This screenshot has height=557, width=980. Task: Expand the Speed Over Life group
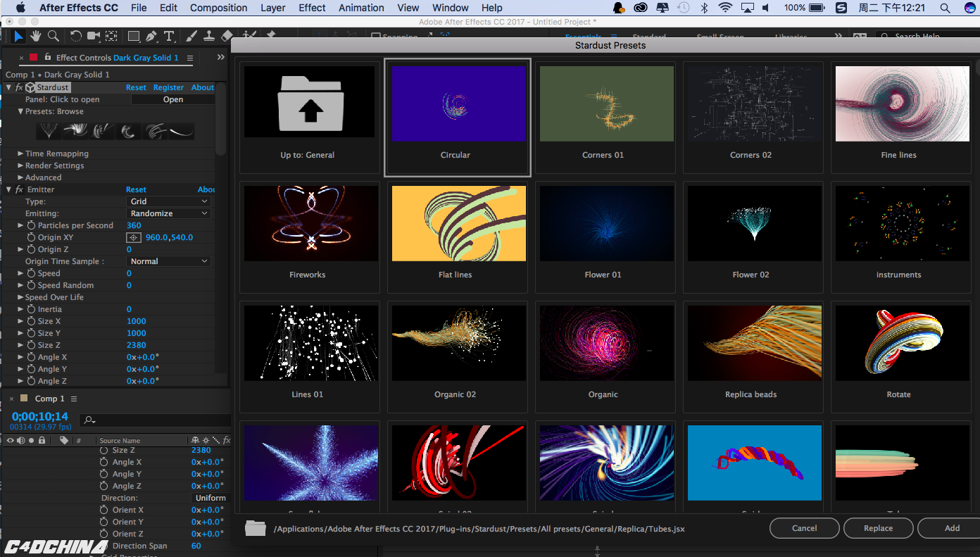click(x=20, y=297)
